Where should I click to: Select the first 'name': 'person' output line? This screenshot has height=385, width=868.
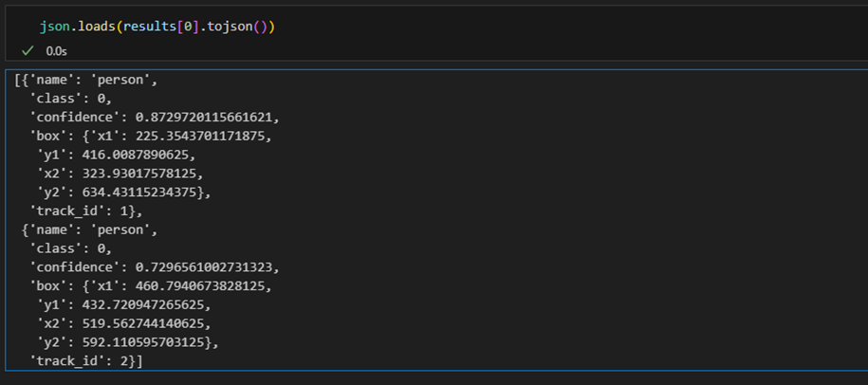click(89, 80)
